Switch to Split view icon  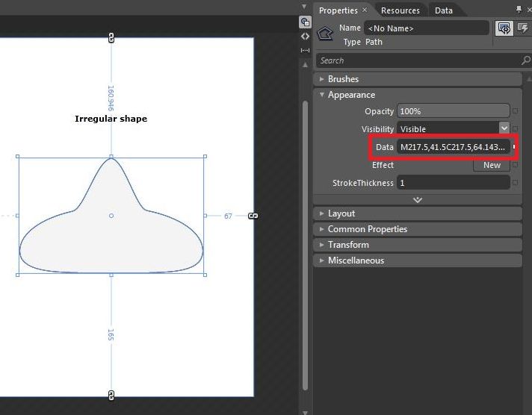click(305, 50)
